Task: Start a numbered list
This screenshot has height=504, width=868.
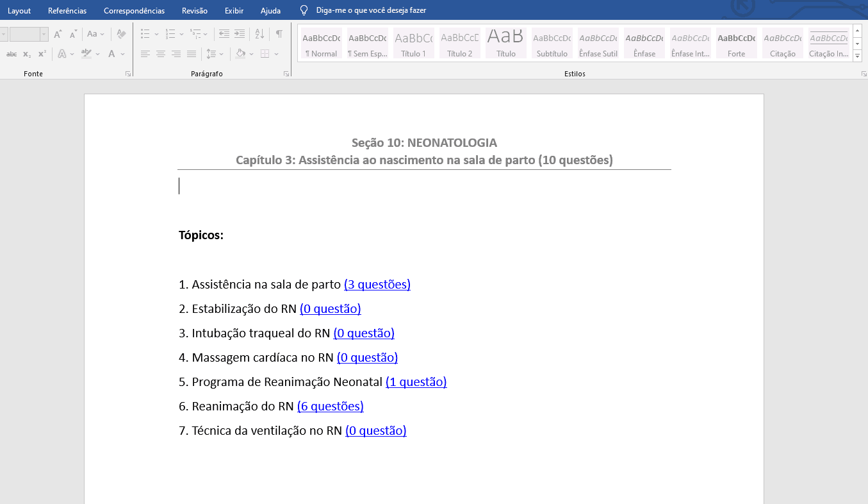Action: [x=170, y=34]
